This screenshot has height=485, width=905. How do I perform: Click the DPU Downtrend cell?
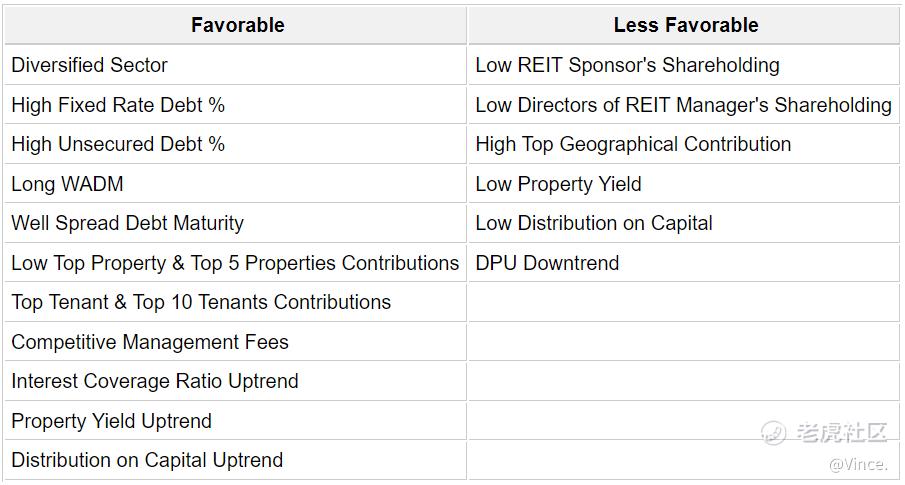[684, 263]
